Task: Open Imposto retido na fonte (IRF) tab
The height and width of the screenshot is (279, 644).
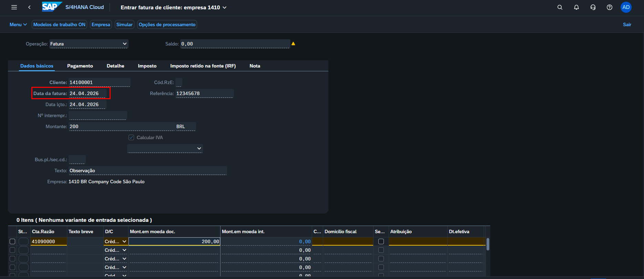Action: coord(203,66)
